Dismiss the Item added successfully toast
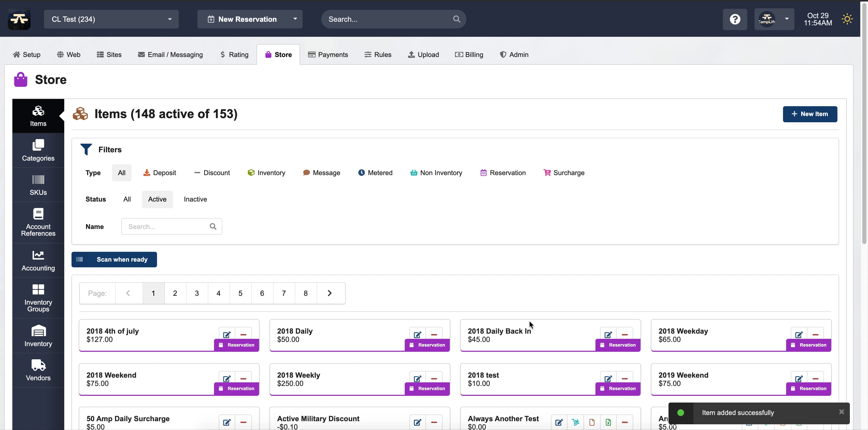 pos(841,412)
